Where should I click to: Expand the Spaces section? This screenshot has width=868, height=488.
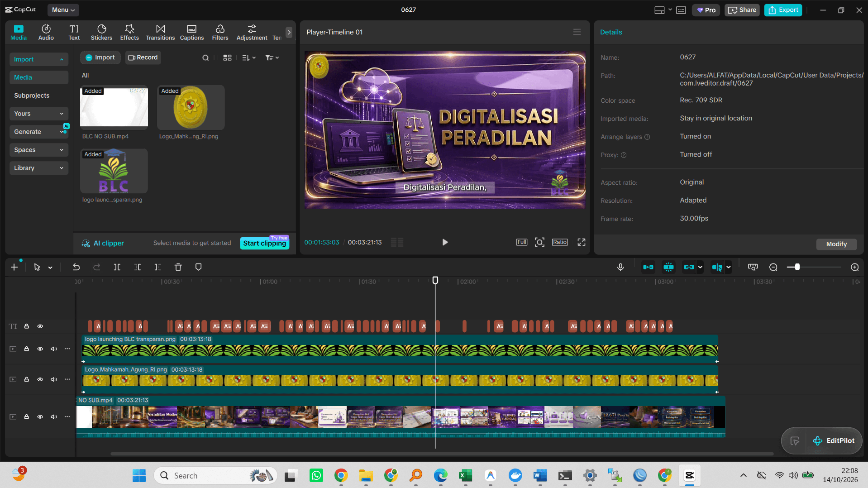tap(38, 150)
